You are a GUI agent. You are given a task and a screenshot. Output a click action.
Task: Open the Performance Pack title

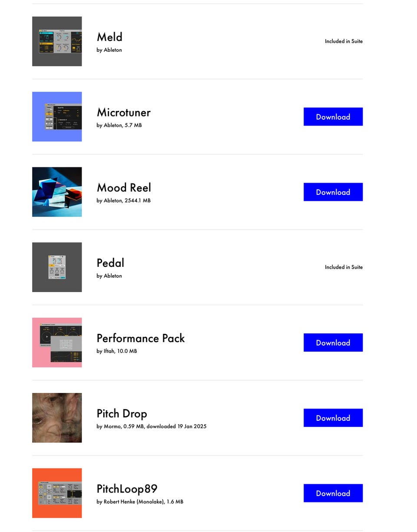coord(140,338)
